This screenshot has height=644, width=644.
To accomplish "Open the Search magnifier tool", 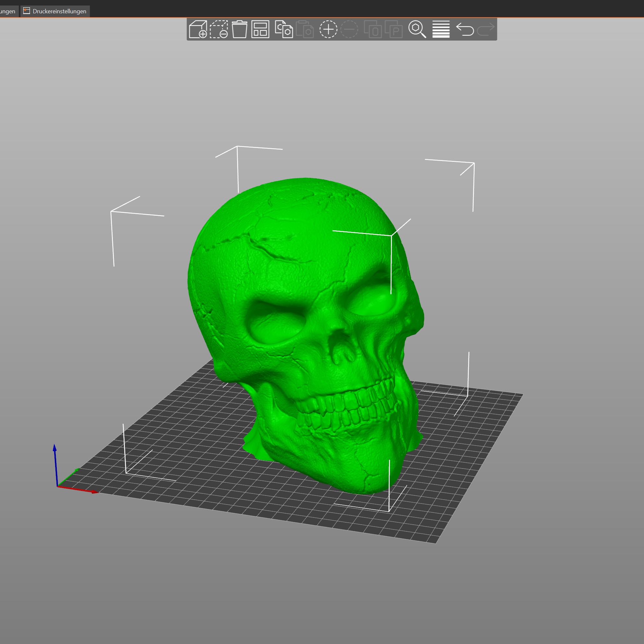I will coord(417,29).
